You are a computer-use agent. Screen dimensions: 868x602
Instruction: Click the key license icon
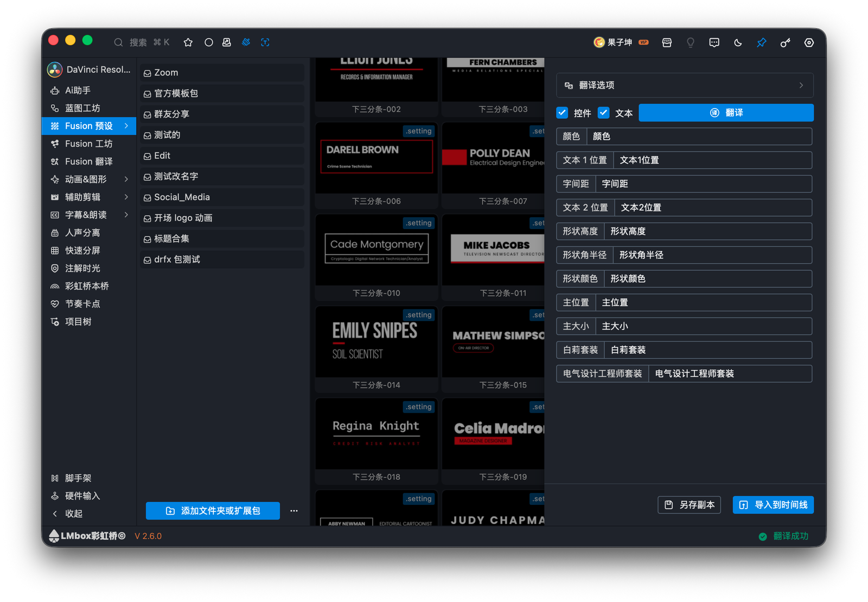click(x=785, y=42)
